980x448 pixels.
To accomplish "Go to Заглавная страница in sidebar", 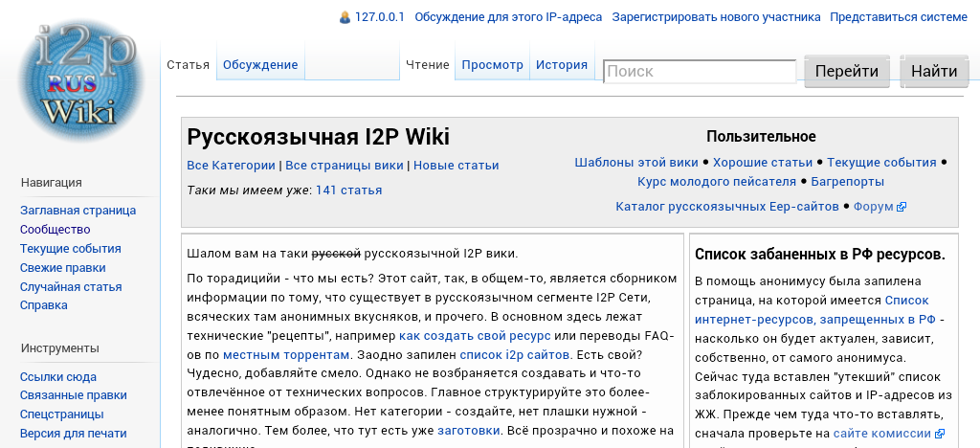I will tap(78, 211).
